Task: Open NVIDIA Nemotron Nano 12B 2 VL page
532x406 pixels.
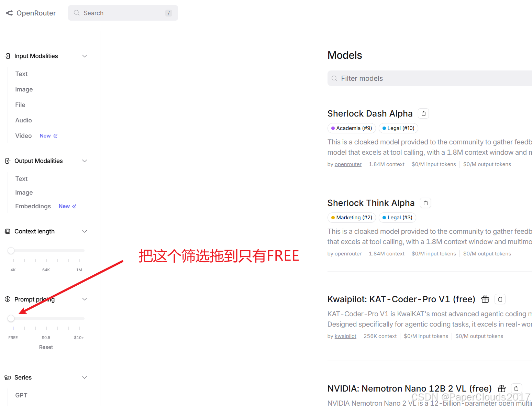Action: click(x=409, y=388)
